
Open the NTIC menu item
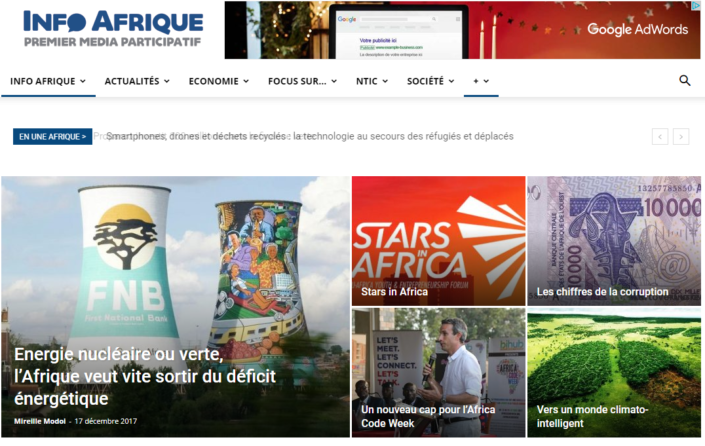372,81
